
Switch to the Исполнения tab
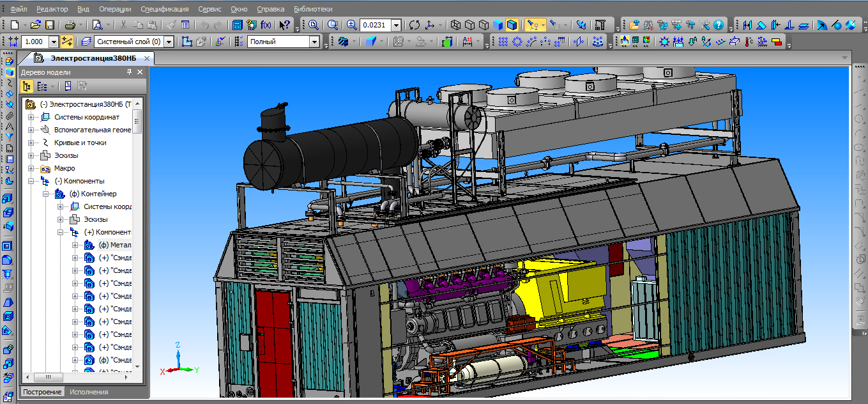(89, 392)
